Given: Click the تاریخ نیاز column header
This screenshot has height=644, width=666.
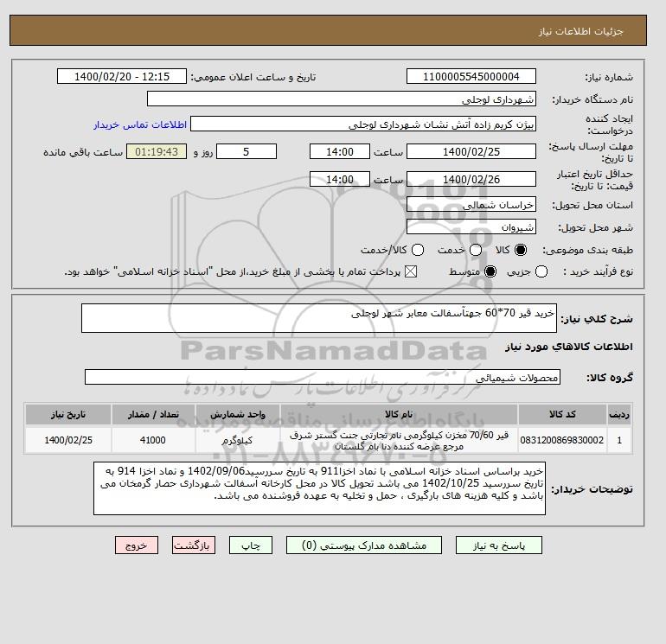Looking at the screenshot, I should (x=68, y=414).
